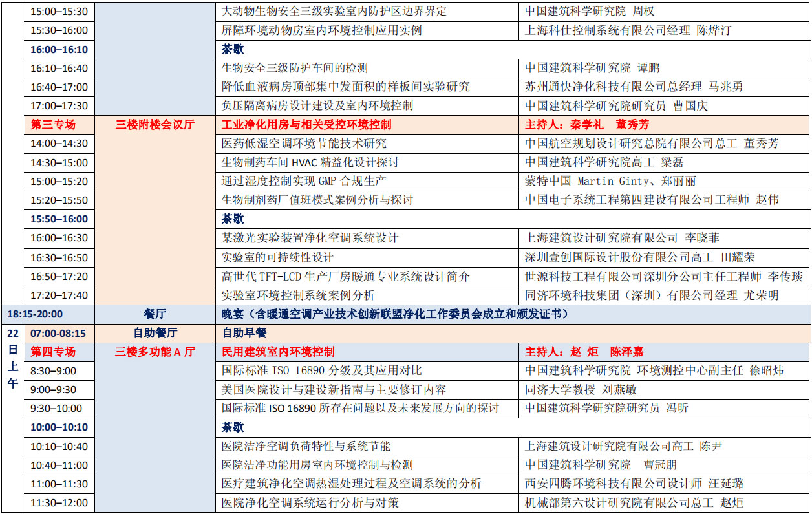Select the 15:00–15:30 time cell at the top

tap(59, 12)
